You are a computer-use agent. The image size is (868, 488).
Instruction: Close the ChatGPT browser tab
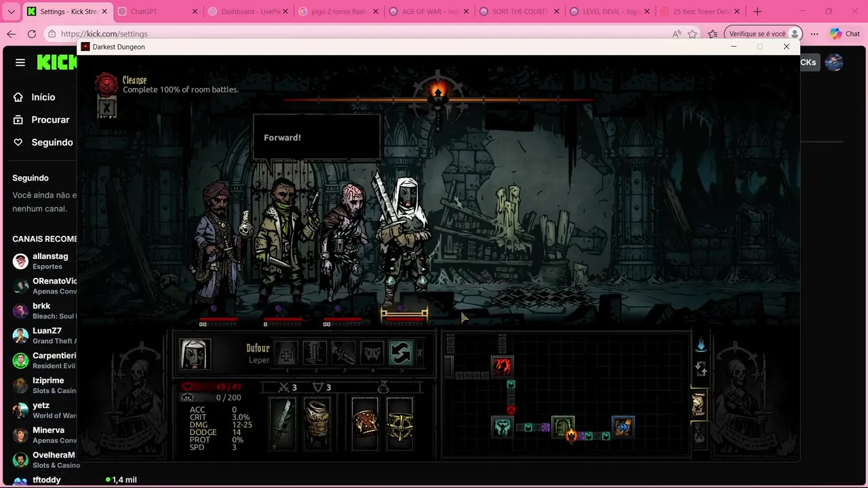click(195, 12)
